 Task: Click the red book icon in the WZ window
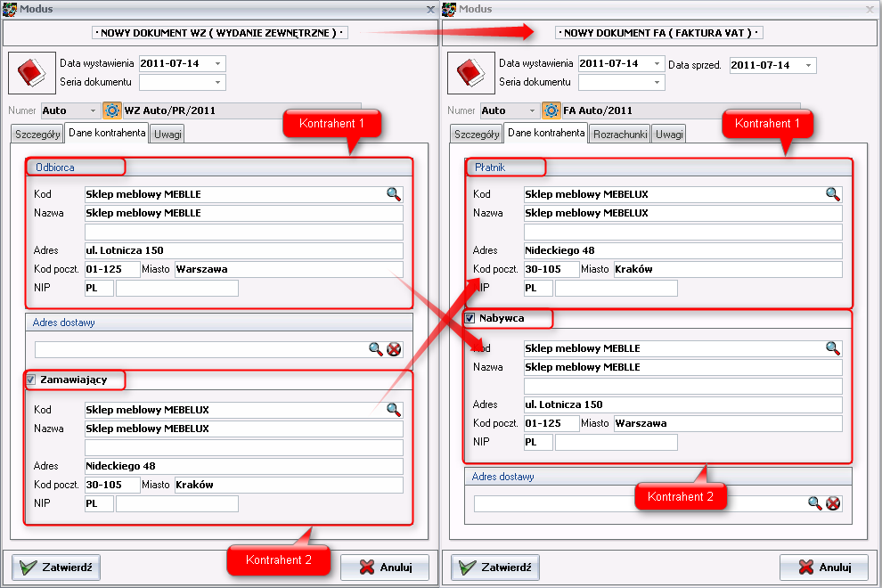pos(31,72)
